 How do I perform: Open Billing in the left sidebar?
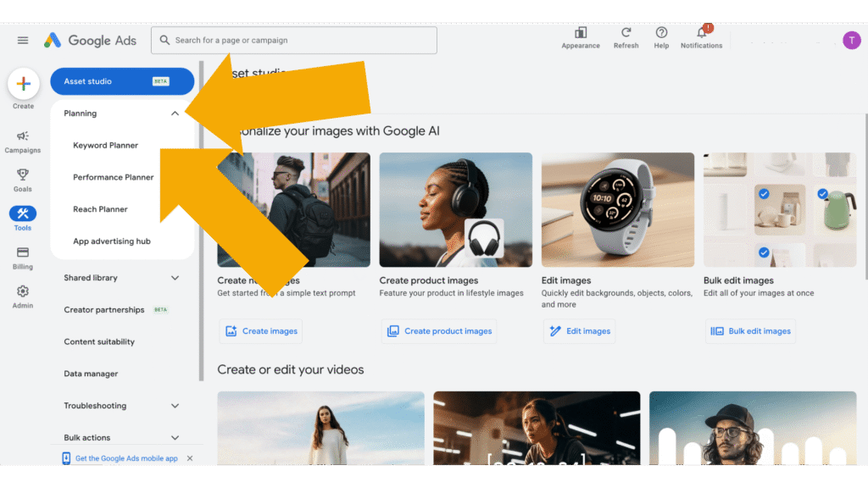point(23,257)
